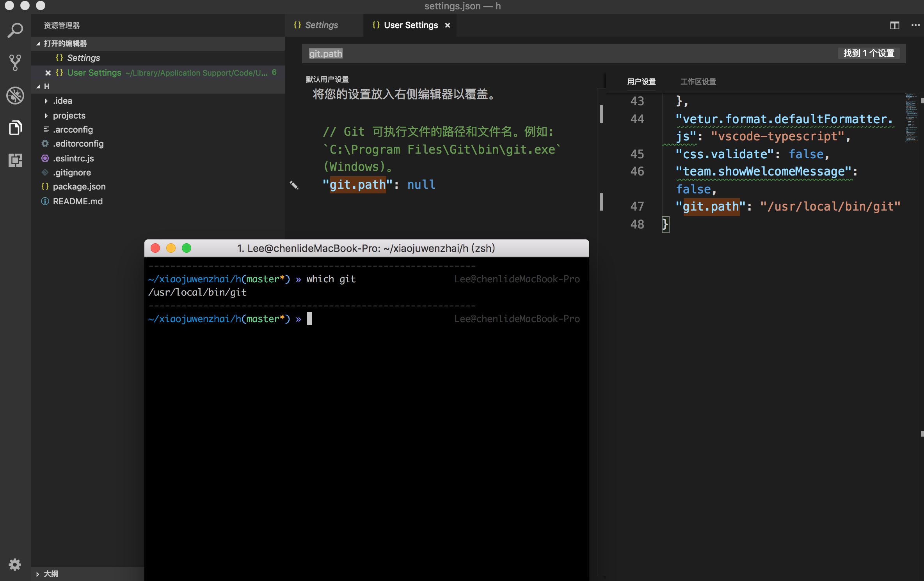The height and width of the screenshot is (581, 924).
Task: Open the Extensions view icon
Action: click(15, 160)
